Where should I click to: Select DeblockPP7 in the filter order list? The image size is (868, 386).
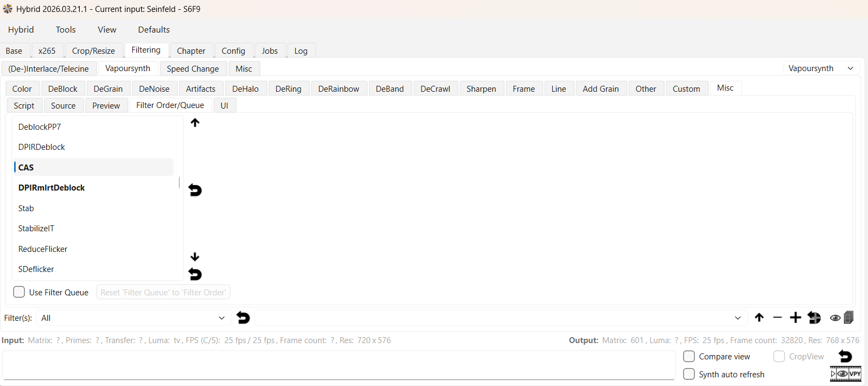[x=93, y=126]
